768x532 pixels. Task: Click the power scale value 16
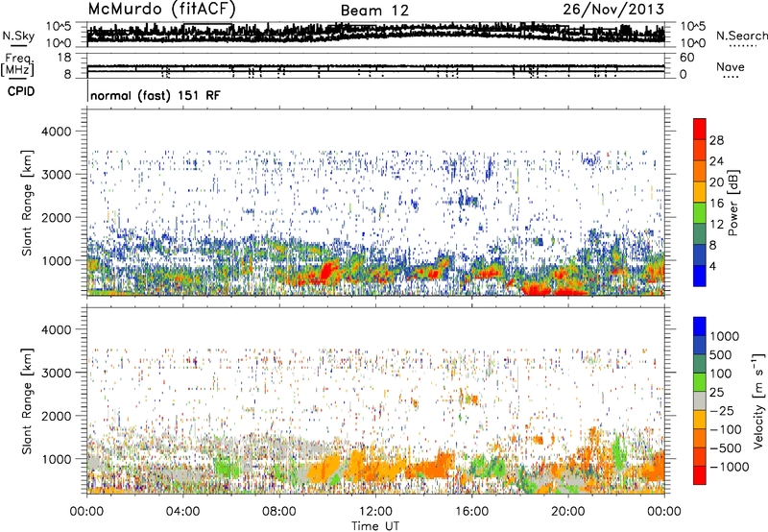click(716, 204)
